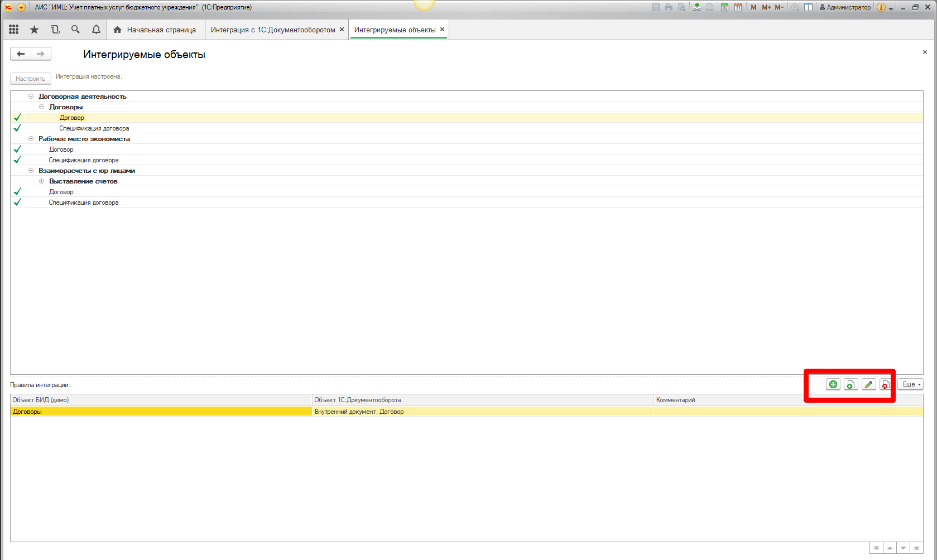Click the back arrow navigation button
This screenshot has height=560, width=937.
coord(21,54)
